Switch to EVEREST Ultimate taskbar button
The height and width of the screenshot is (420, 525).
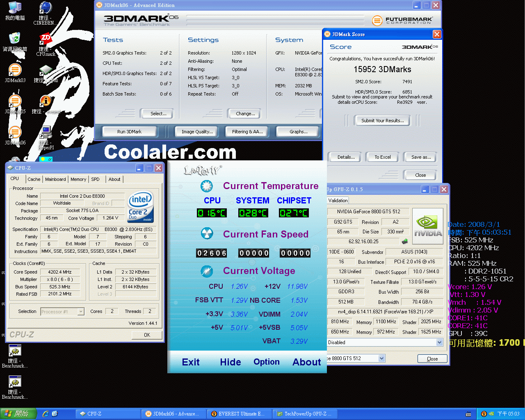(x=240, y=414)
